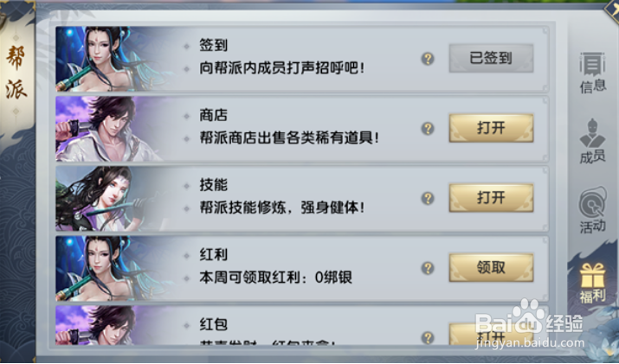
Task: Select the 福利 gift box tab
Action: click(x=592, y=283)
